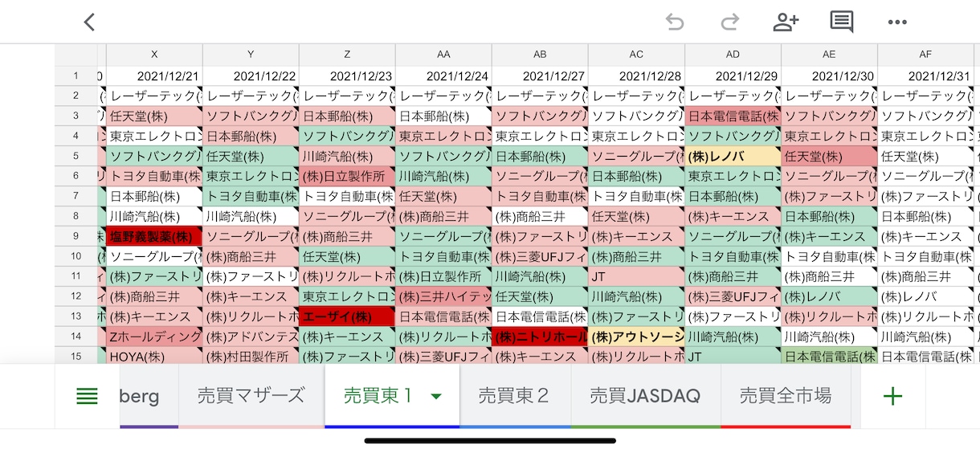
Task: Open the comments icon
Action: coord(842,22)
